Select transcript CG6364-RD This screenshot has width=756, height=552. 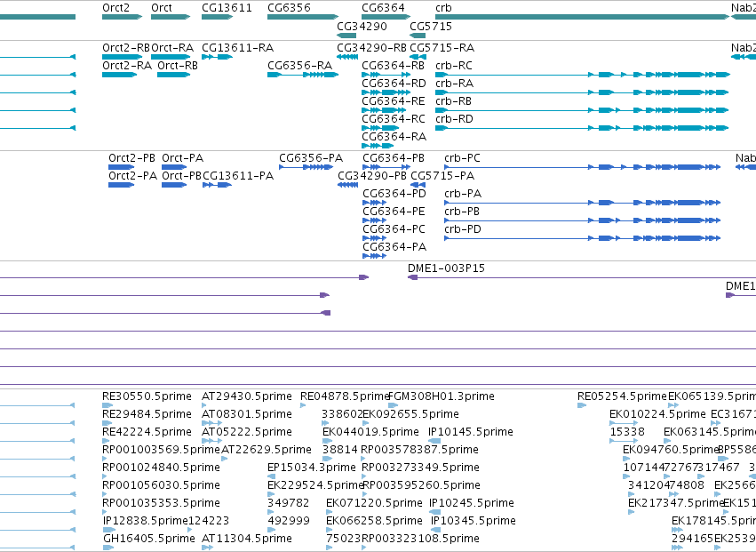coord(394,84)
